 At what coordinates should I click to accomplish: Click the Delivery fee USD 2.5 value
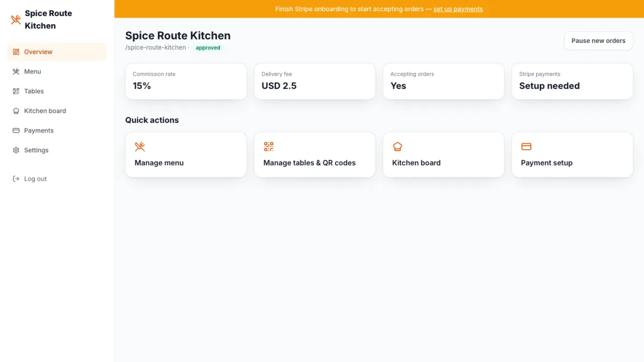[x=279, y=86]
